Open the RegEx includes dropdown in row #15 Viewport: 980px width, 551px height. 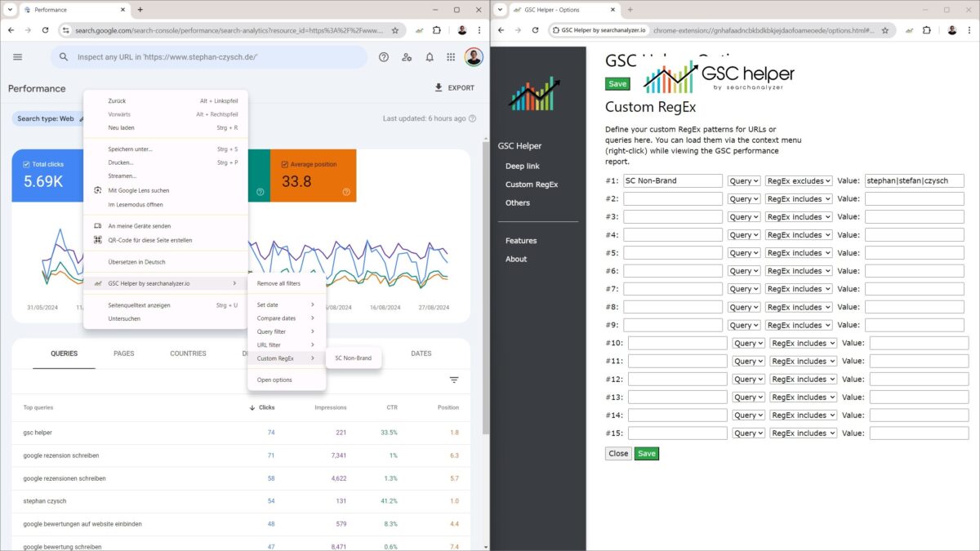click(804, 433)
